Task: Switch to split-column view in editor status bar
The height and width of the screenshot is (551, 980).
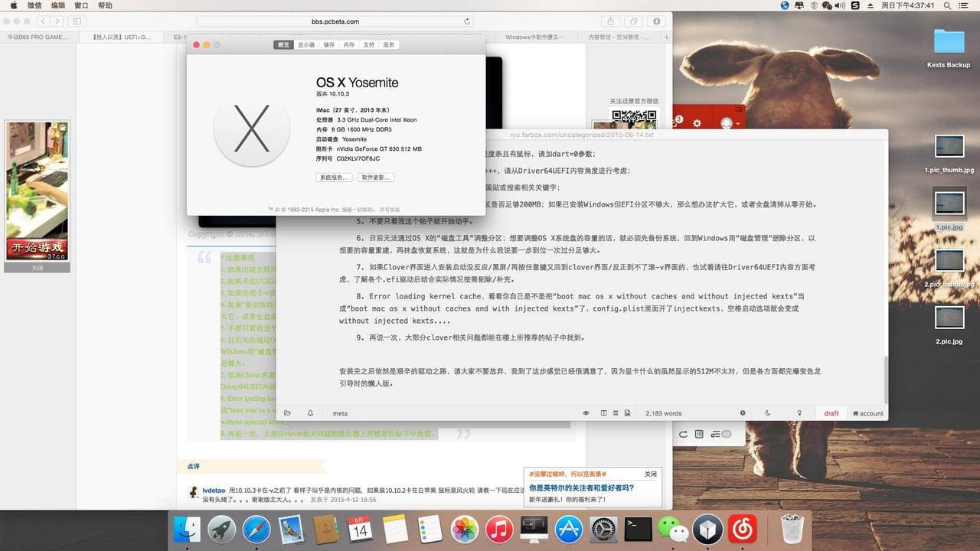Action: pyautogui.click(x=604, y=413)
